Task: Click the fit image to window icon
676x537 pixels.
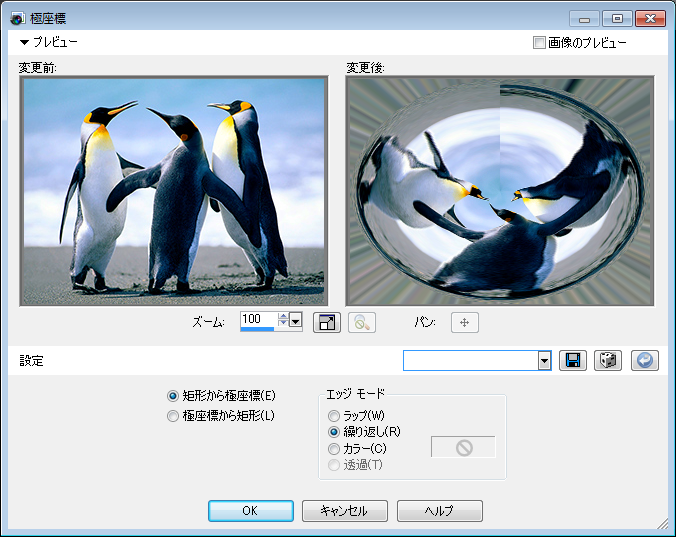Action: tap(327, 322)
